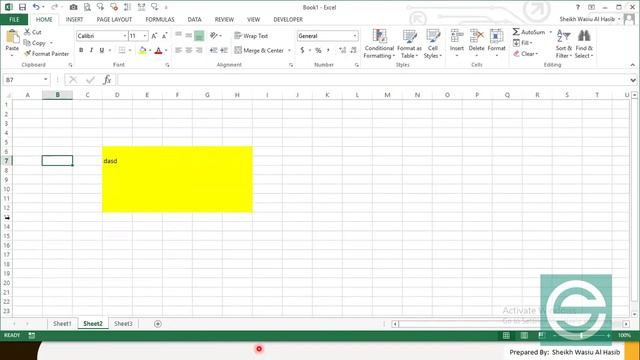The height and width of the screenshot is (360, 640).
Task: Open the Excel Help question mark
Action: point(578,7)
